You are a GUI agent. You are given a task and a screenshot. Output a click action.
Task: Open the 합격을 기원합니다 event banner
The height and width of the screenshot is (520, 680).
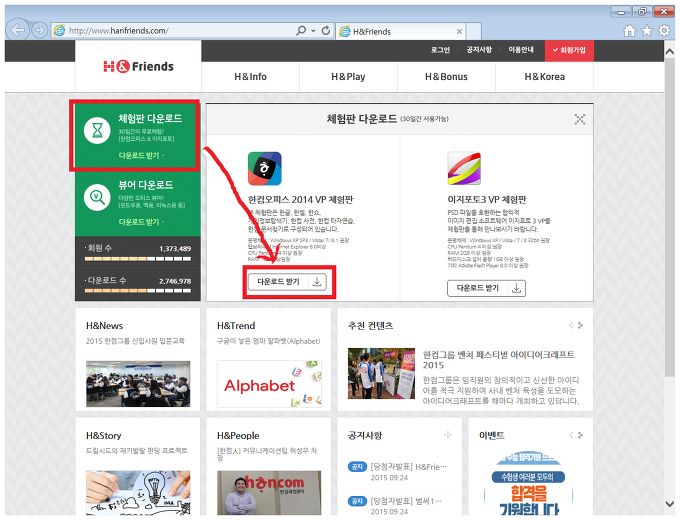(529, 483)
